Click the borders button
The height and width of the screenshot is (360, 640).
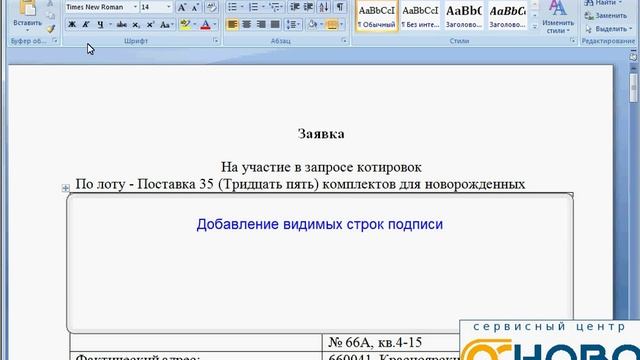332,25
